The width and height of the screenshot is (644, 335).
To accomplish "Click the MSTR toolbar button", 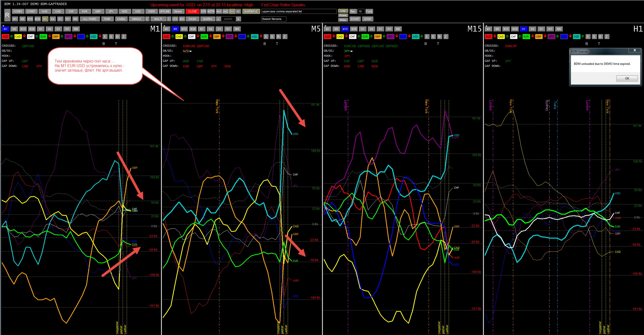I will [211, 11].
